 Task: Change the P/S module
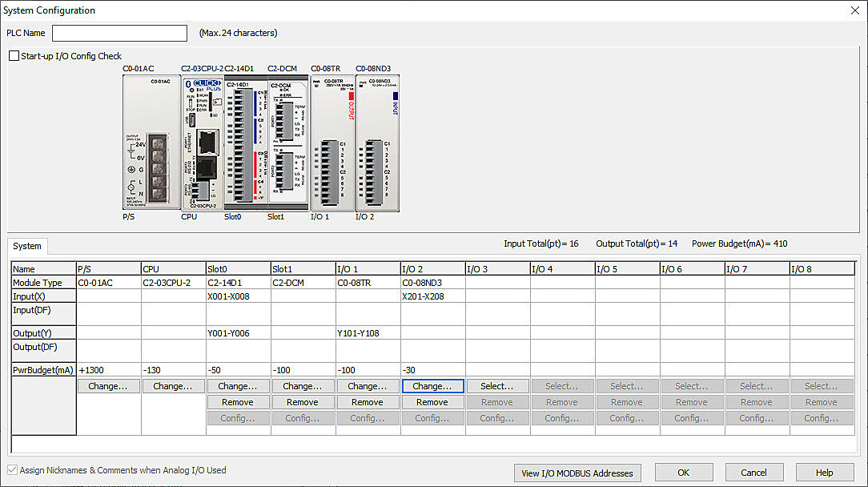click(108, 386)
